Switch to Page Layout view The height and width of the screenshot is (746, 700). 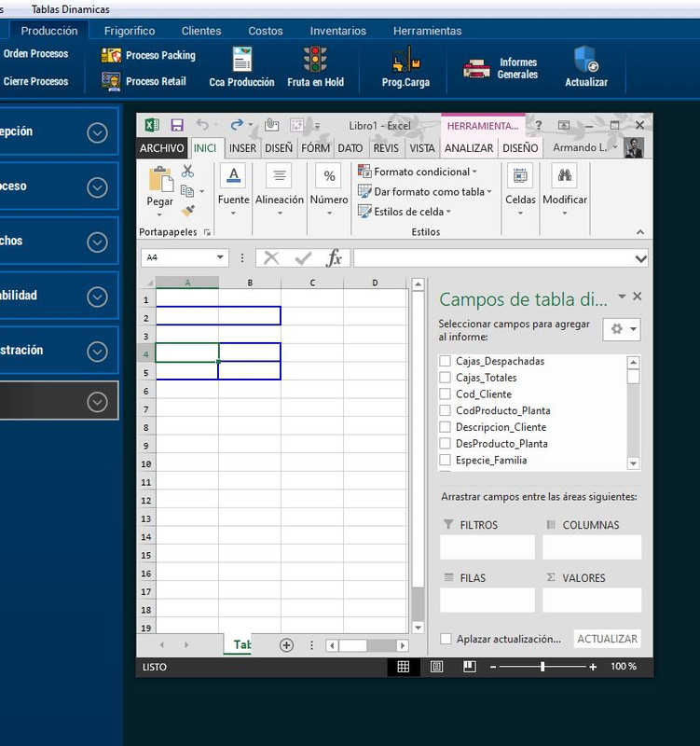[436, 667]
